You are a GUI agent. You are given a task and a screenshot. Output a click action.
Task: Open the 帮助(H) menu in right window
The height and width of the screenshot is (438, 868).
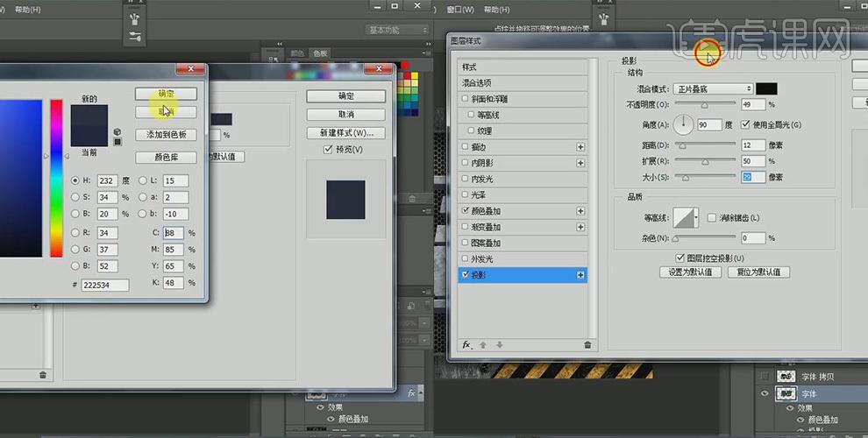496,10
